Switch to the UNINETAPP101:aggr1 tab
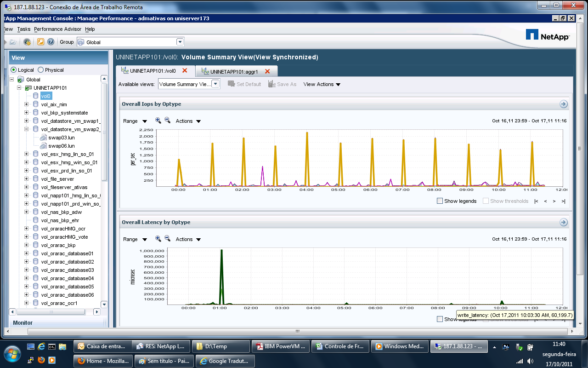588x368 pixels. (x=233, y=71)
